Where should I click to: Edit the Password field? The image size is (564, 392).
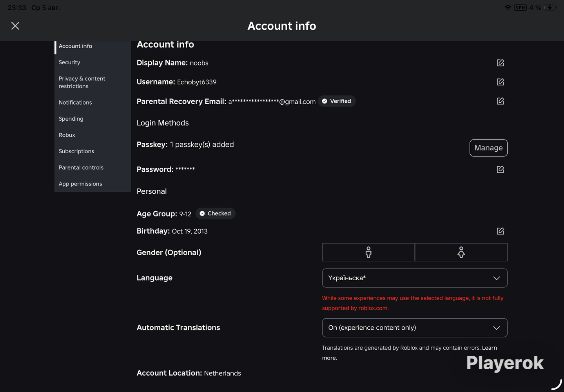[x=501, y=169]
